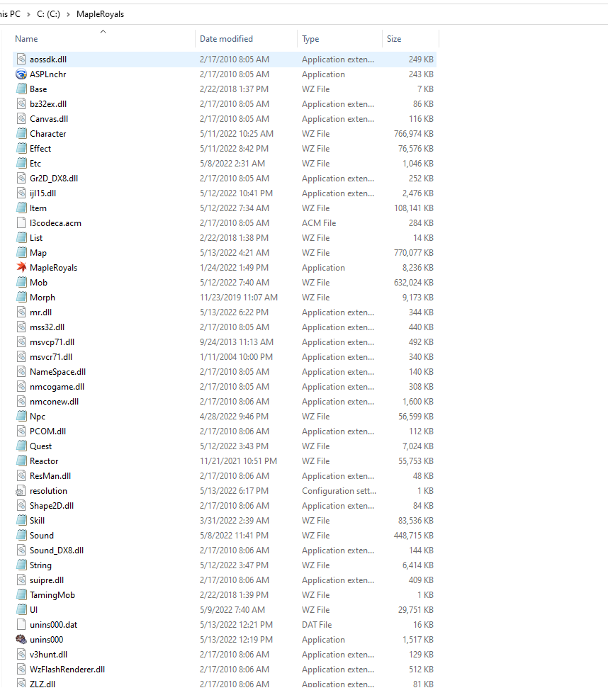Screen dimensions: 608x700
Task: Select the PCOM.dll file name
Action: point(47,431)
